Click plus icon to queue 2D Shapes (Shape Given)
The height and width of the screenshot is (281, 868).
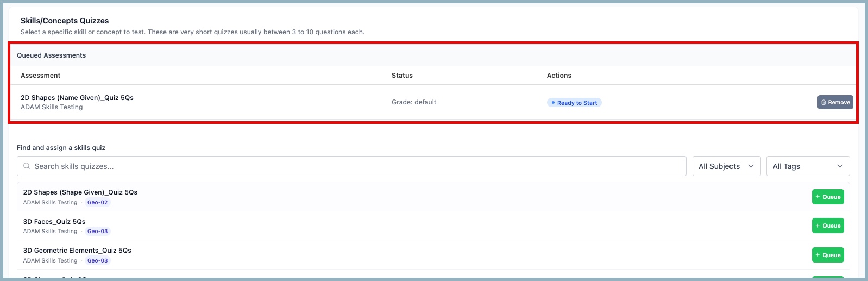tap(818, 197)
